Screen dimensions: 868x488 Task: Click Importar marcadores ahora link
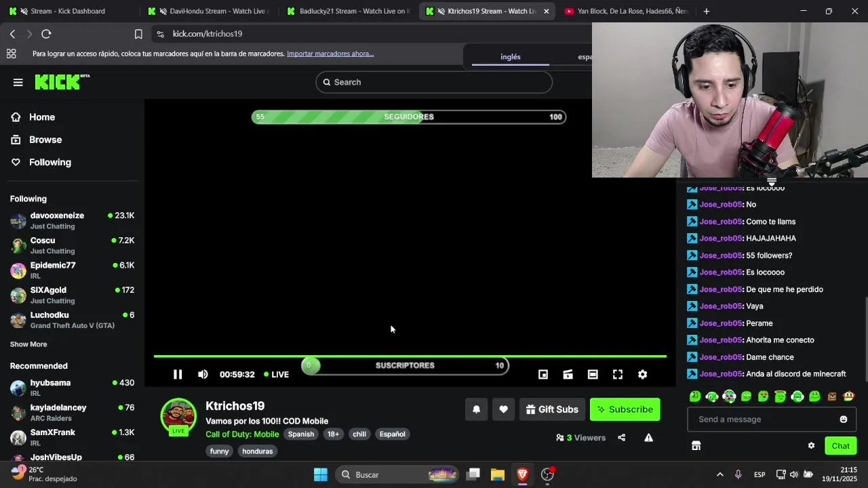[330, 54]
